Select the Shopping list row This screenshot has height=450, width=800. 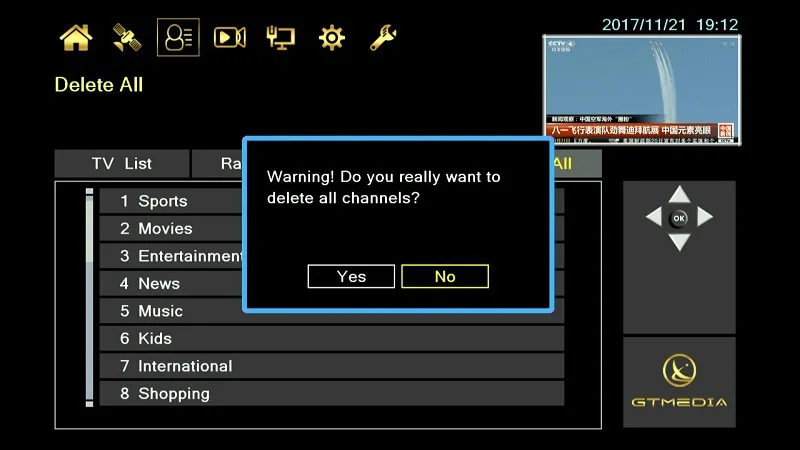coord(332,394)
